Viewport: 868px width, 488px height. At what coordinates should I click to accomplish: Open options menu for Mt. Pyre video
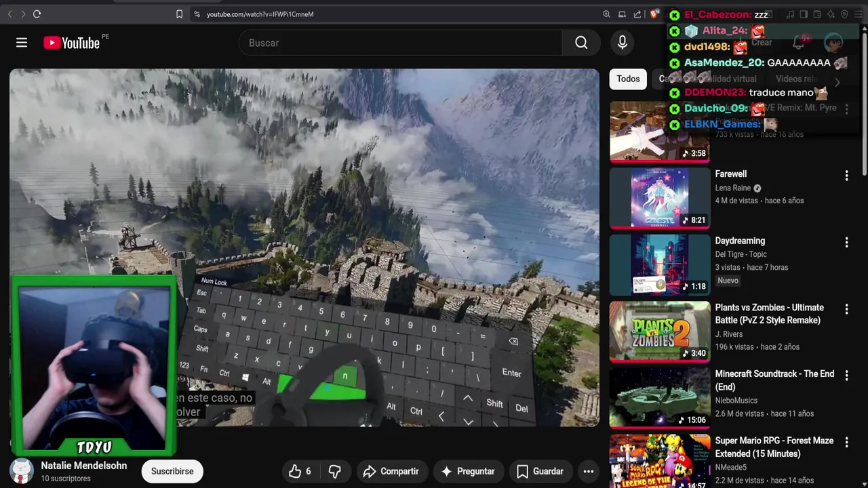[846, 109]
